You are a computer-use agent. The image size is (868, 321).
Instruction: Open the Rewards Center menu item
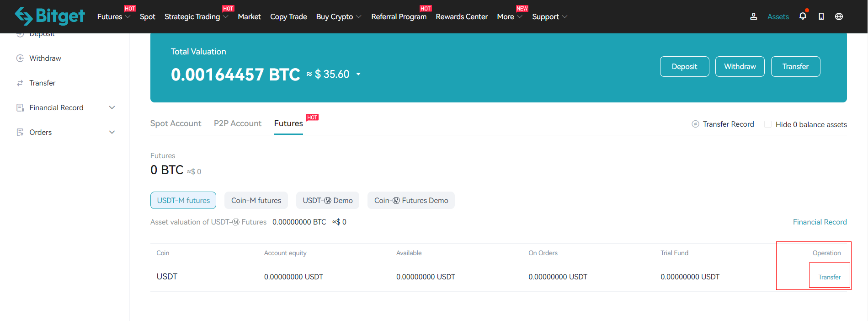[462, 16]
